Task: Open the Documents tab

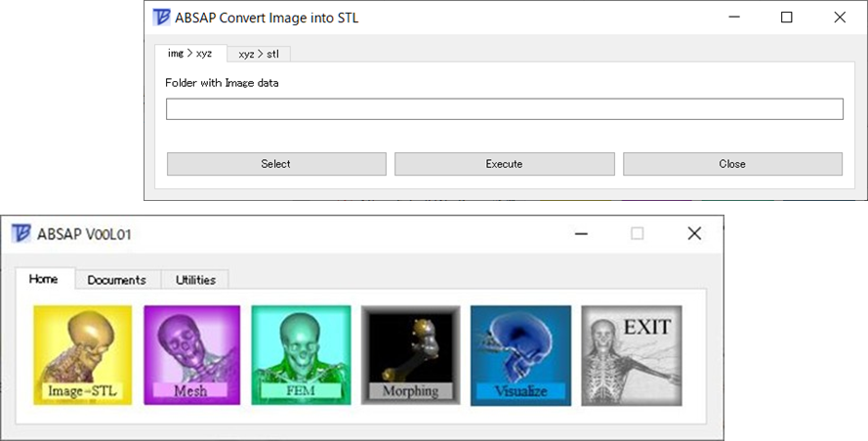Action: (x=117, y=280)
